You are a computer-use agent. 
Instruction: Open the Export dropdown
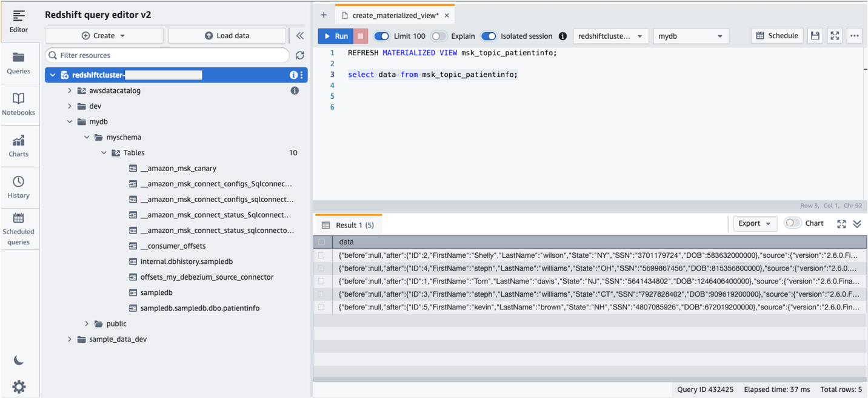tap(755, 223)
